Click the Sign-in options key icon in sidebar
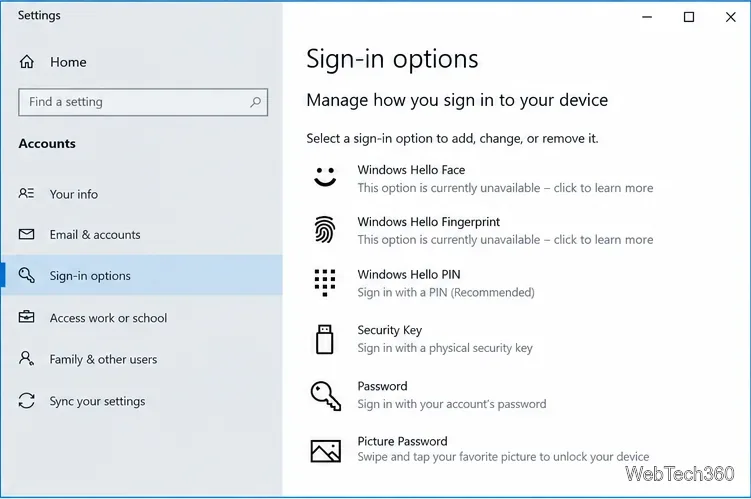Screen dimensions: 751x499 [x=26, y=275]
